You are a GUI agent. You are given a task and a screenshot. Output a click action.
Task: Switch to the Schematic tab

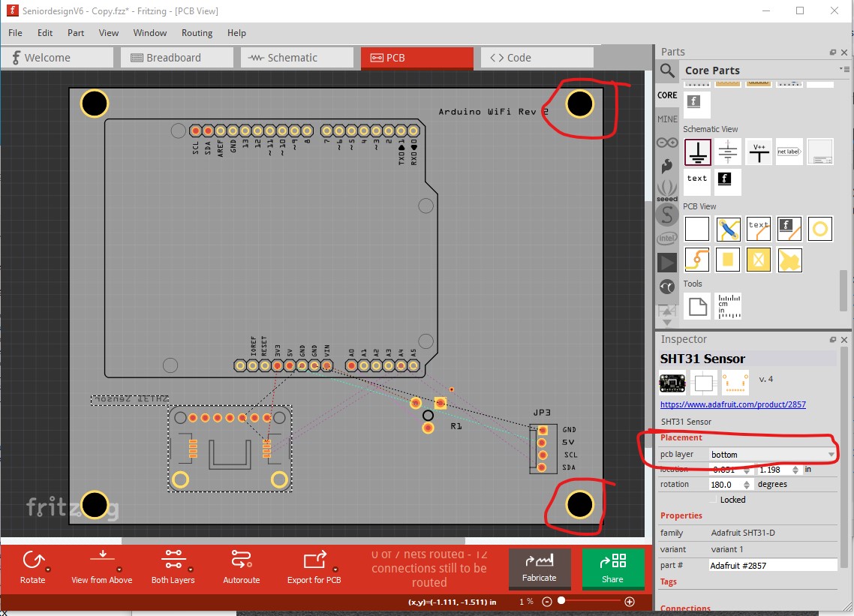[x=297, y=58]
